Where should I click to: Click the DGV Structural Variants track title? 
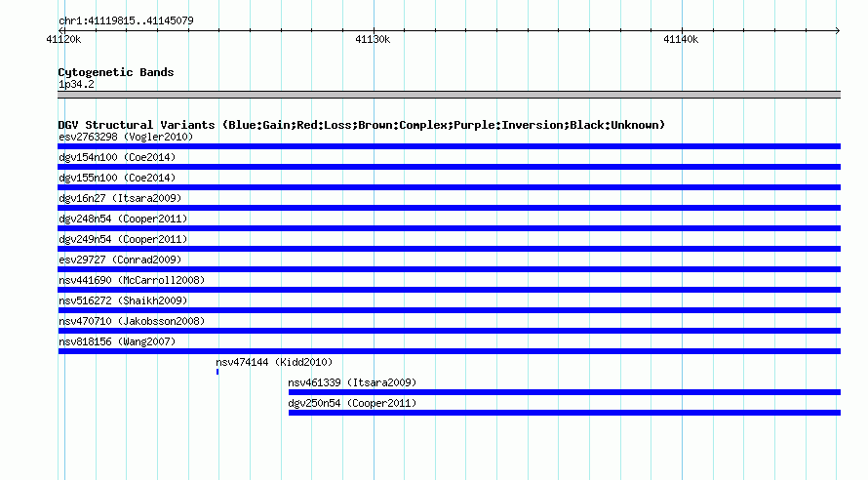tap(362, 125)
